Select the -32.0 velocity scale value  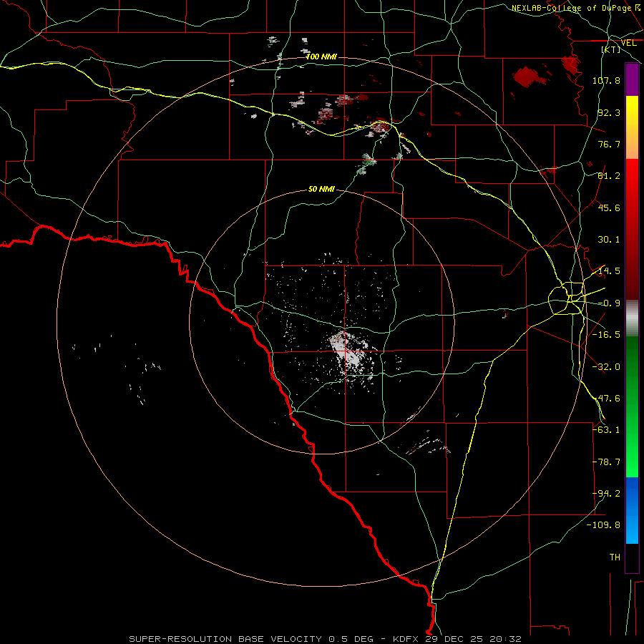point(606,367)
